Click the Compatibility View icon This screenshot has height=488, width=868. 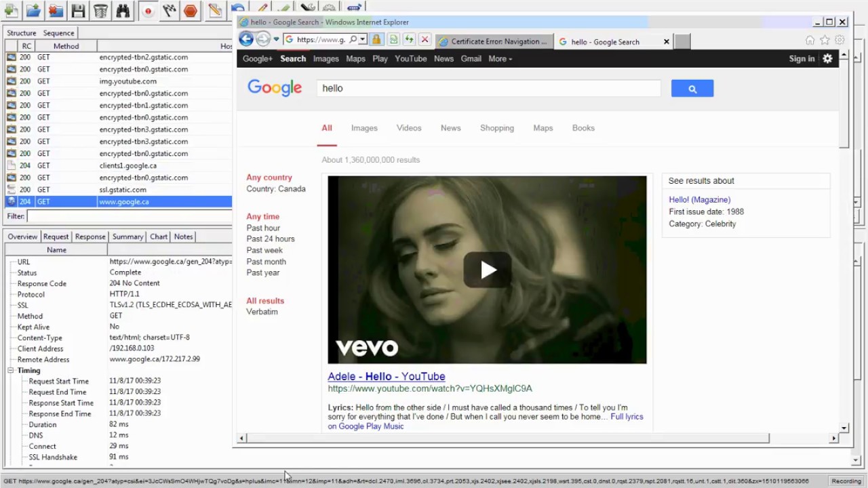pyautogui.click(x=393, y=39)
